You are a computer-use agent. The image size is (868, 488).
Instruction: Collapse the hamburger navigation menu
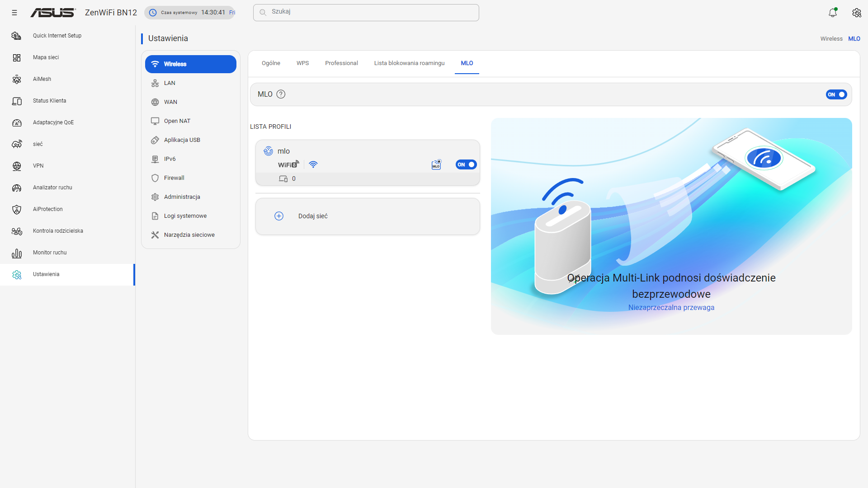pyautogui.click(x=14, y=13)
